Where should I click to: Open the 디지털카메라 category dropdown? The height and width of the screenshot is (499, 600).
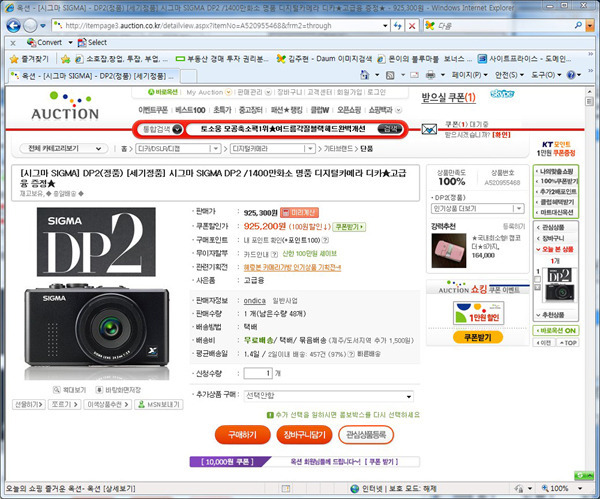tap(273, 148)
